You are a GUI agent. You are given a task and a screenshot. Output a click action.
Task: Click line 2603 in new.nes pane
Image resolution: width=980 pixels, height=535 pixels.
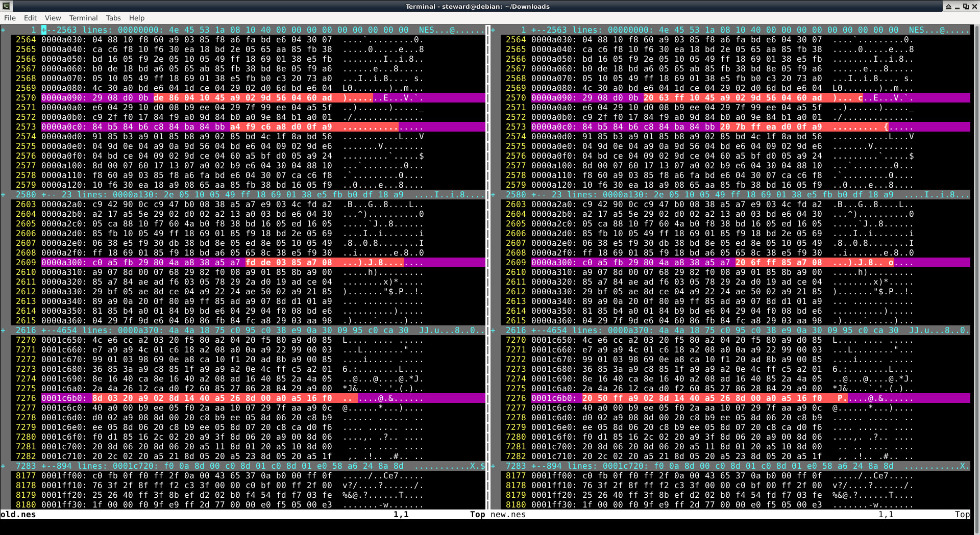pos(730,205)
